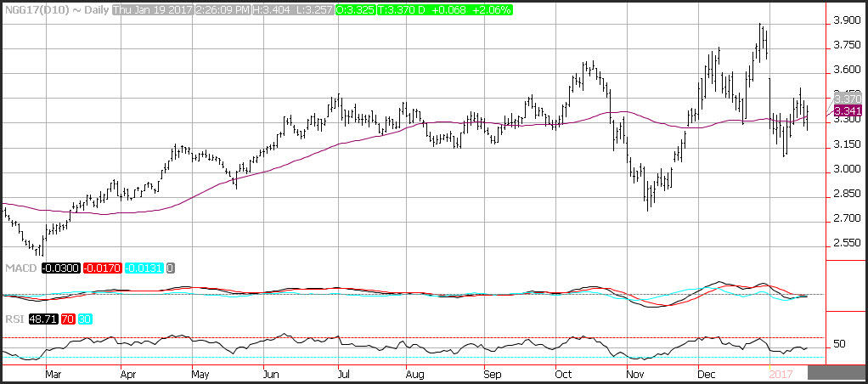Click the red RSI 70 overbought box

(x=70, y=319)
